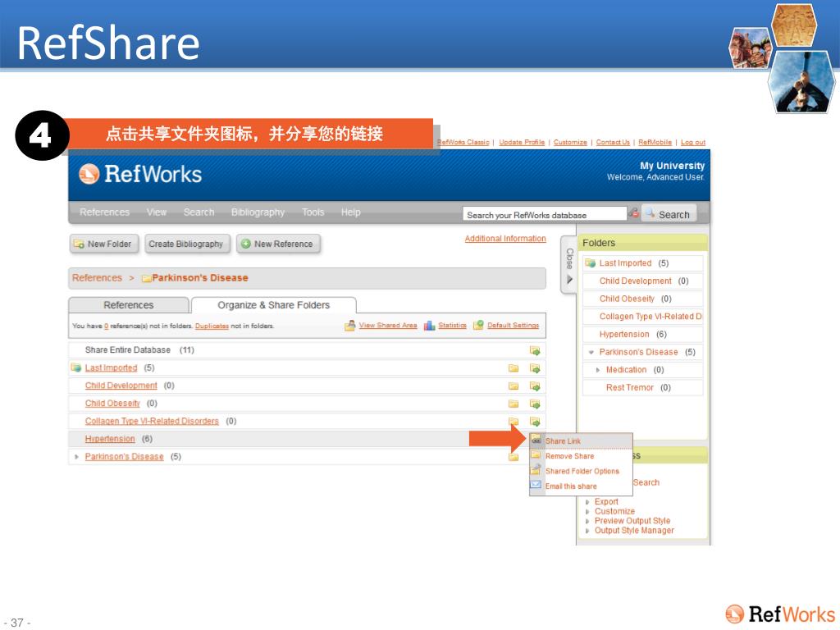Select the Organize & Share Folders tab
The height and width of the screenshot is (630, 840).
pyautogui.click(x=274, y=305)
